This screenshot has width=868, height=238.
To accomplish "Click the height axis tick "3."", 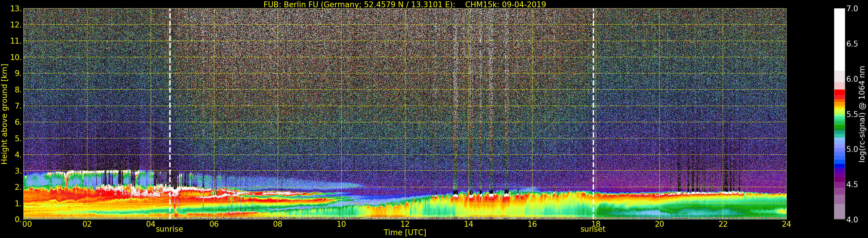I will pyautogui.click(x=18, y=171).
